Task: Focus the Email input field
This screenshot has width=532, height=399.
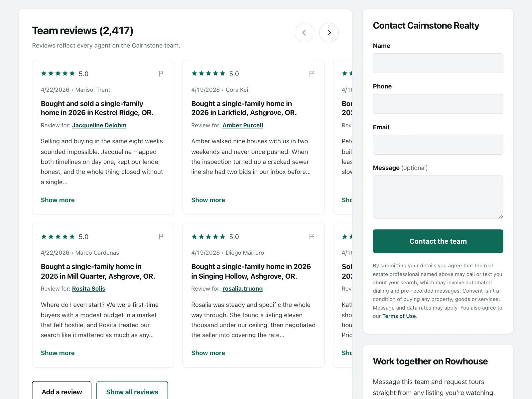Action: pos(438,145)
